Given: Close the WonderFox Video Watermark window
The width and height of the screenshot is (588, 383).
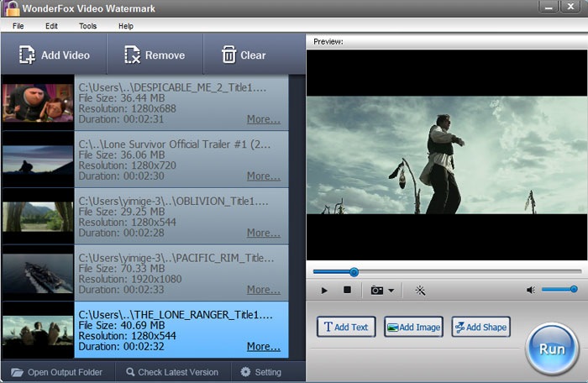Looking at the screenshot, I should [x=570, y=7].
